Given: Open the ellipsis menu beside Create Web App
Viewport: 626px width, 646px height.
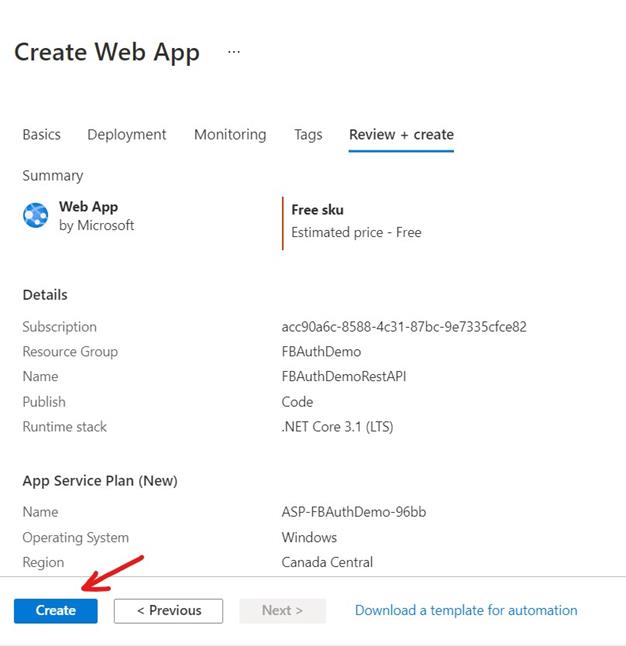Looking at the screenshot, I should pyautogui.click(x=234, y=52).
